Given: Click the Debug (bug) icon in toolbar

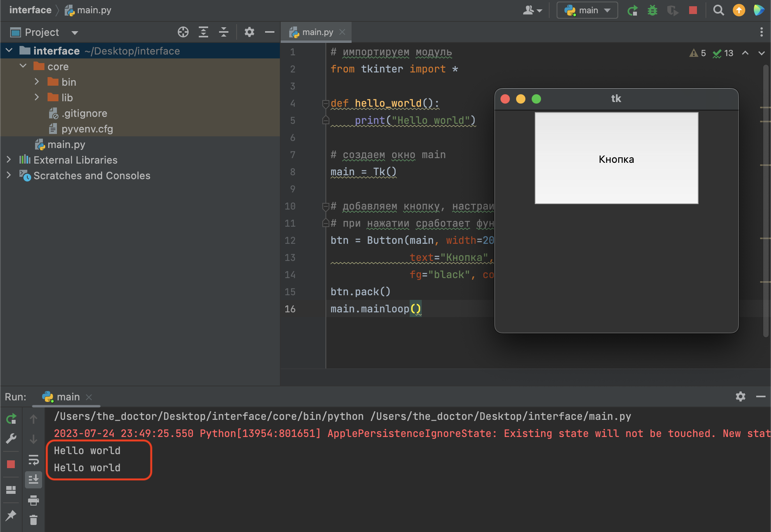Looking at the screenshot, I should (653, 11).
